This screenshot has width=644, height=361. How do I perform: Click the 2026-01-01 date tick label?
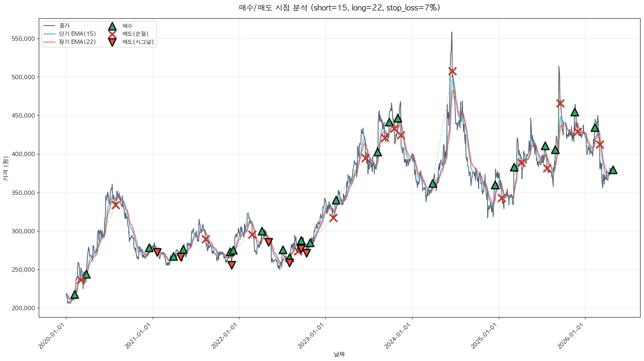[572, 337]
